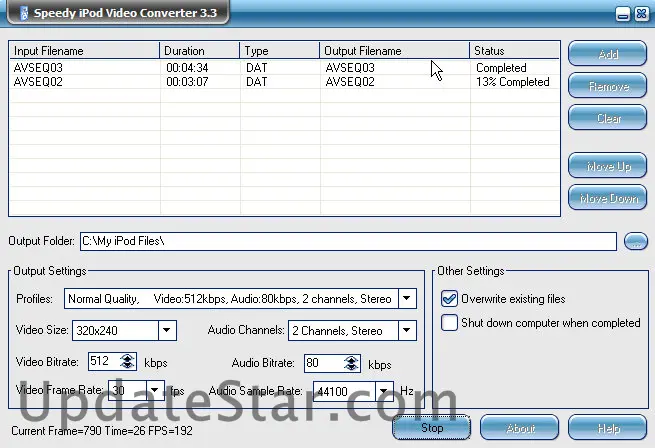655x448 pixels.
Task: Click the Status column header
Action: click(x=514, y=50)
